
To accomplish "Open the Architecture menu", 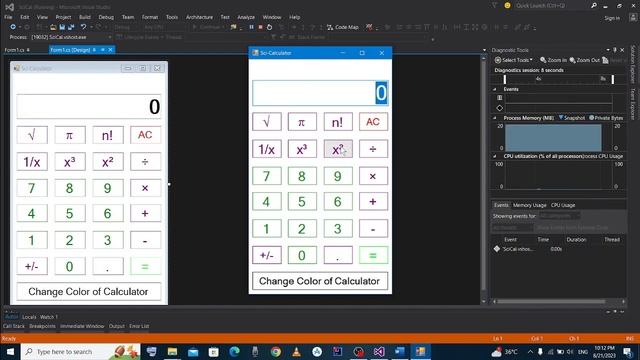I will point(199,17).
